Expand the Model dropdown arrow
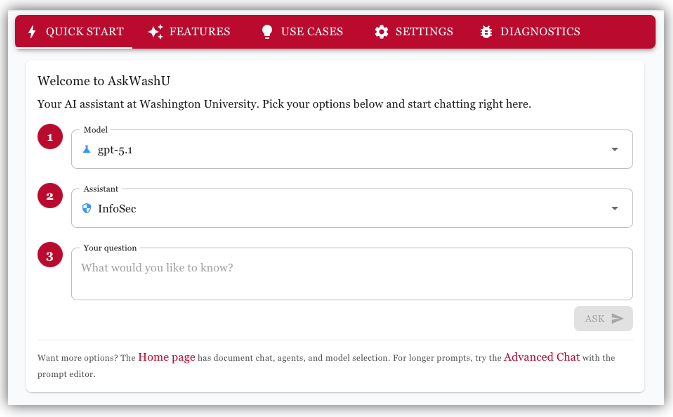This screenshot has height=417, width=673. (x=614, y=149)
